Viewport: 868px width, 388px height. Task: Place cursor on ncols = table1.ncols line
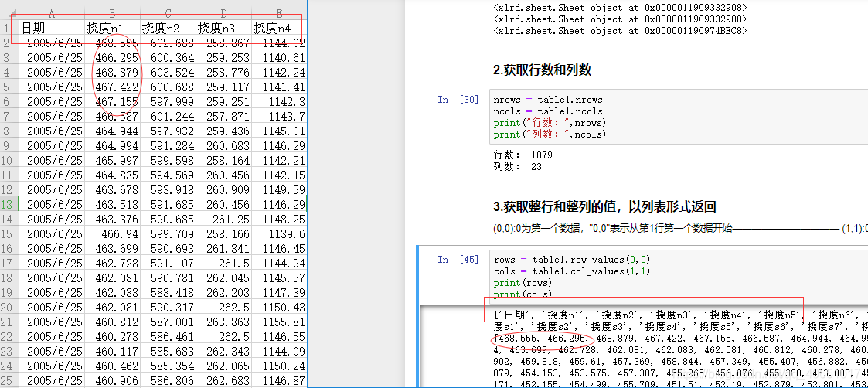(x=548, y=111)
